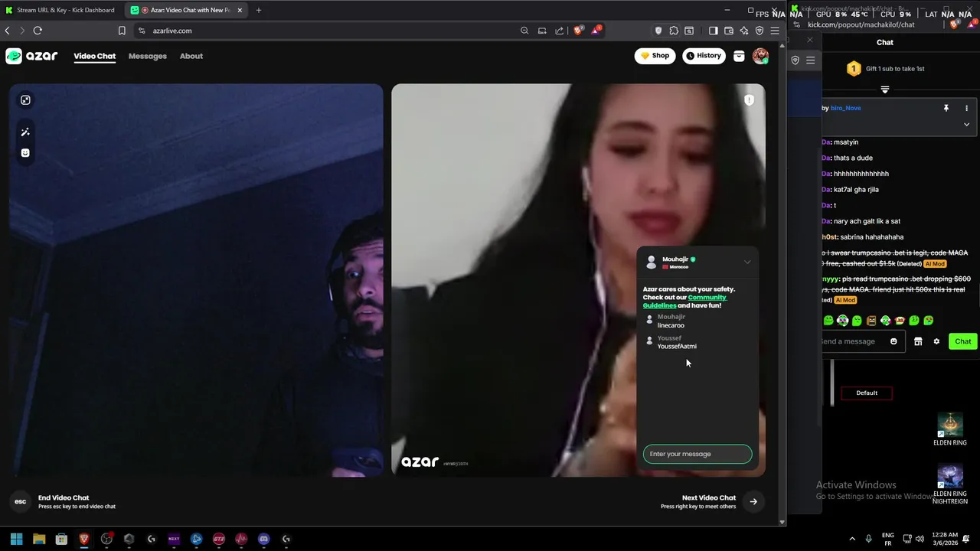Open the volume control in system tray
Viewport: 980px width, 551px height.
click(920, 539)
